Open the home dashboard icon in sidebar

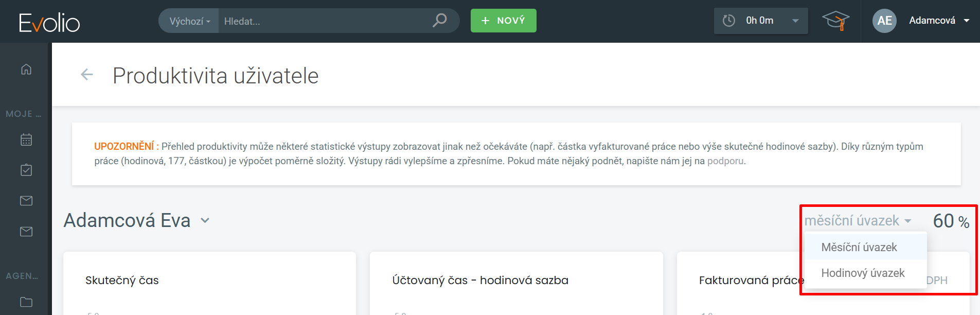[26, 69]
